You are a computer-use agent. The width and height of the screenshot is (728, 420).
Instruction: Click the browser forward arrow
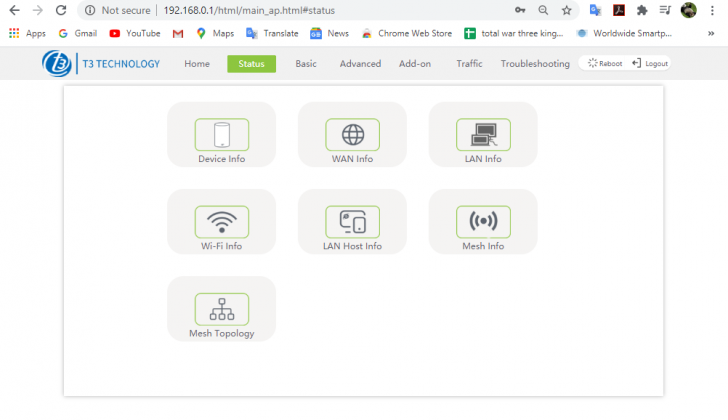click(x=38, y=10)
